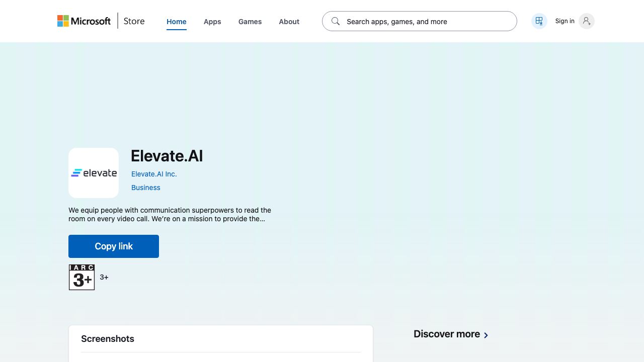The height and width of the screenshot is (362, 644).
Task: Click the IARC 3+ rating badge
Action: click(x=82, y=278)
